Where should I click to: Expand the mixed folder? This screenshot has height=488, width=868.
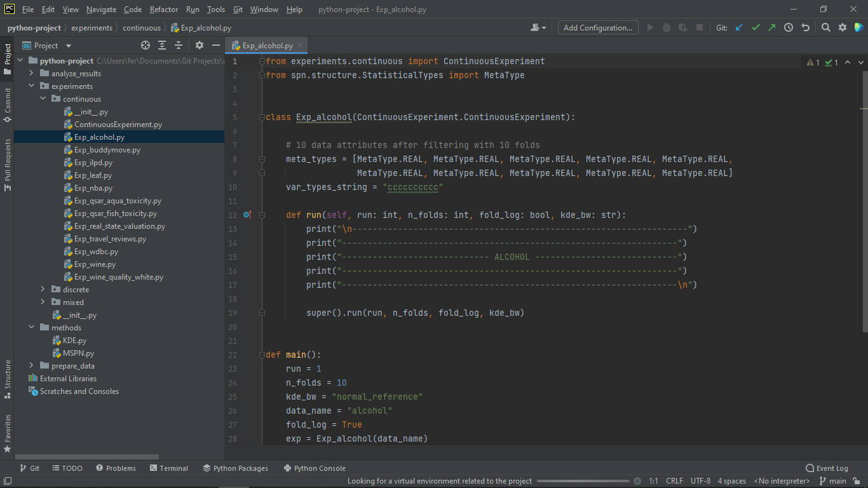[x=43, y=302]
